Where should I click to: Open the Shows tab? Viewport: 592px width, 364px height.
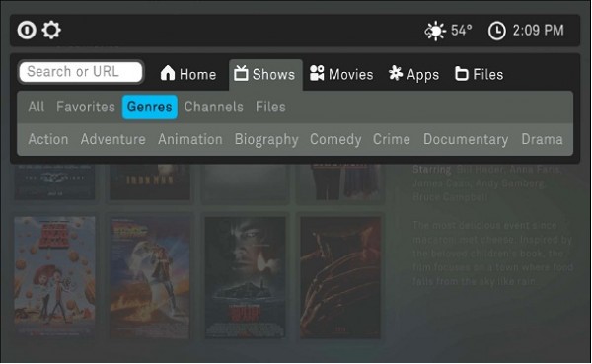click(265, 74)
